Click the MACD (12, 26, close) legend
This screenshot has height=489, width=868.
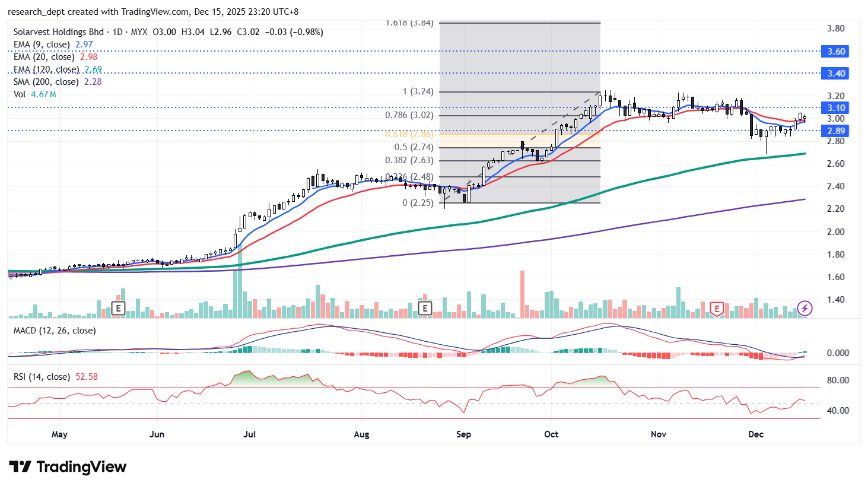point(55,331)
